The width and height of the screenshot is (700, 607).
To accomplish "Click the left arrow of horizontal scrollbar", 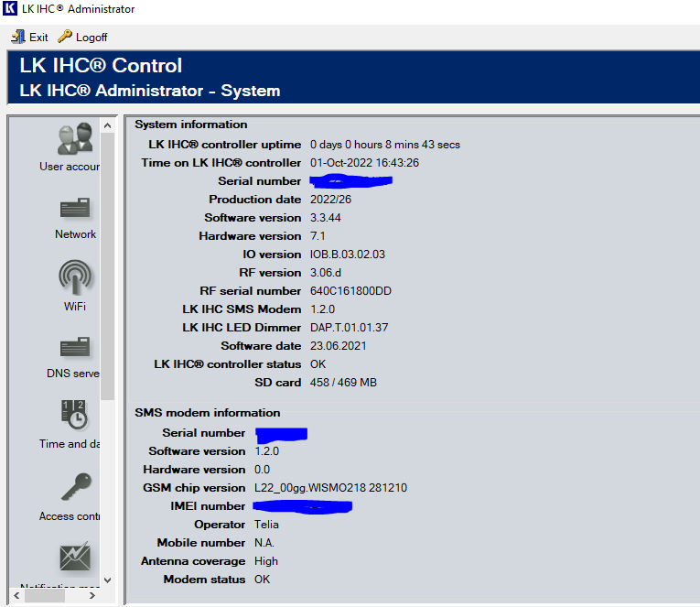I will (17, 596).
